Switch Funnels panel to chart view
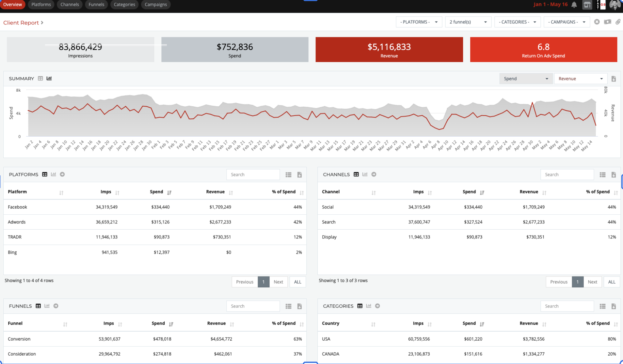This screenshot has height=364, width=623. pos(47,306)
